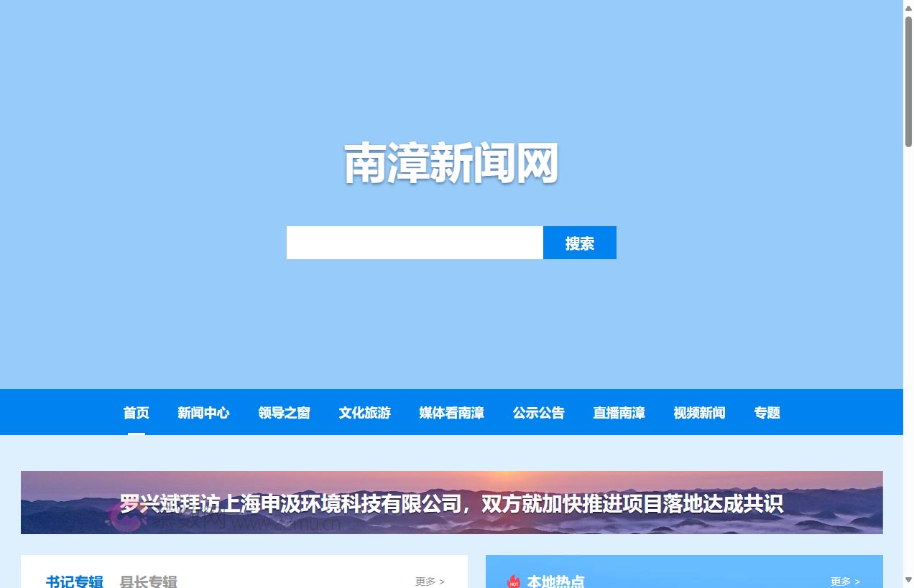Open the 领导之窗 leadership section
This screenshot has height=588, width=914.
coord(284,413)
